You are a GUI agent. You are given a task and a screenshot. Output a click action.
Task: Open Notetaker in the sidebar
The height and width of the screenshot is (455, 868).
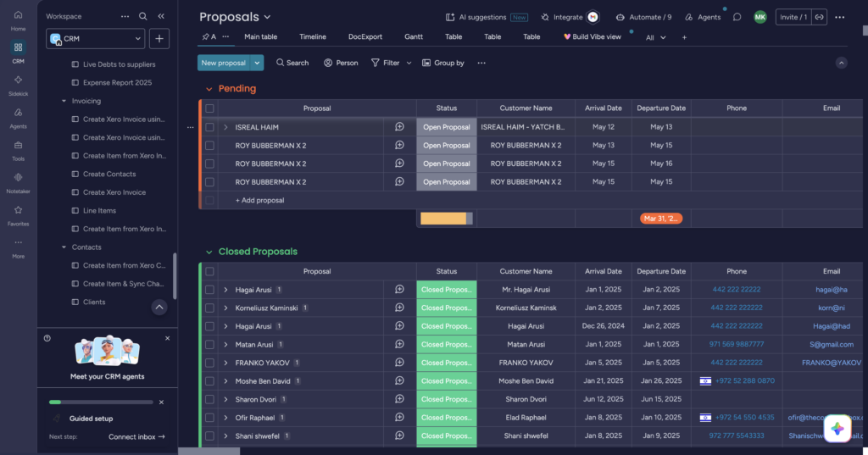tap(19, 183)
